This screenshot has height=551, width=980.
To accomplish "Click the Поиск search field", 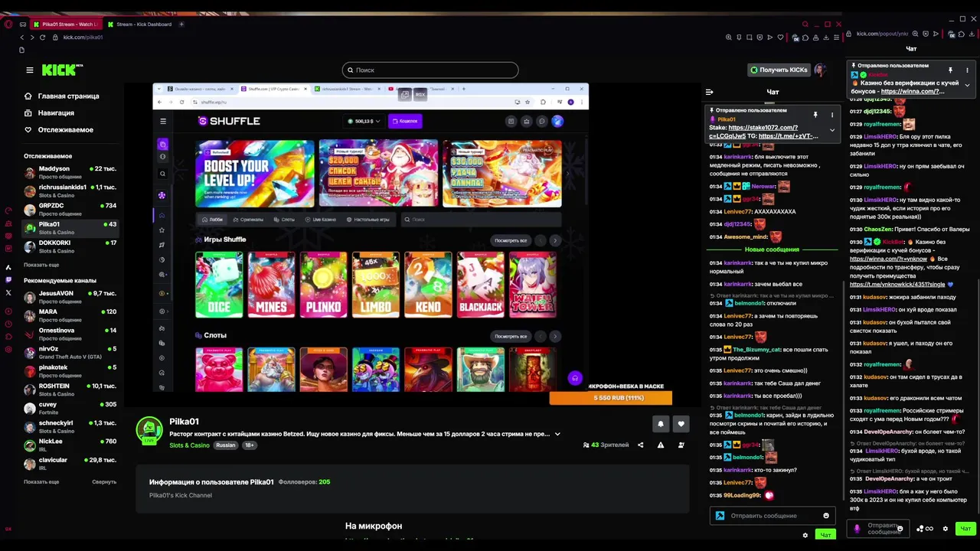I will pos(430,70).
